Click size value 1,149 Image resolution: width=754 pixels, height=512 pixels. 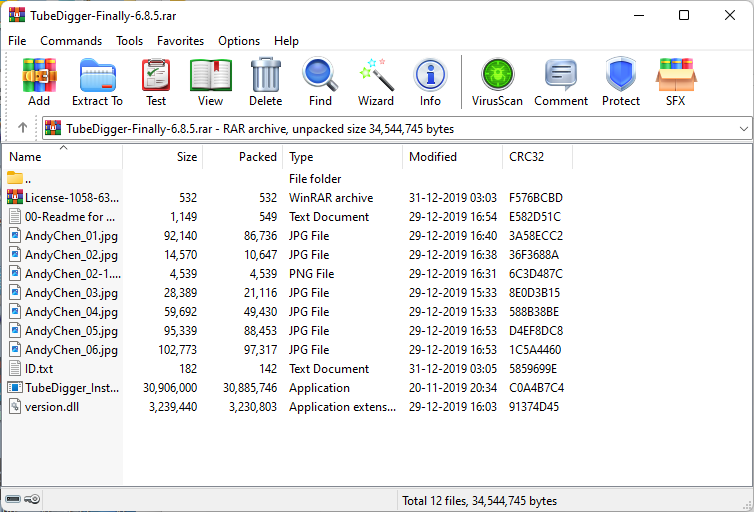[183, 217]
